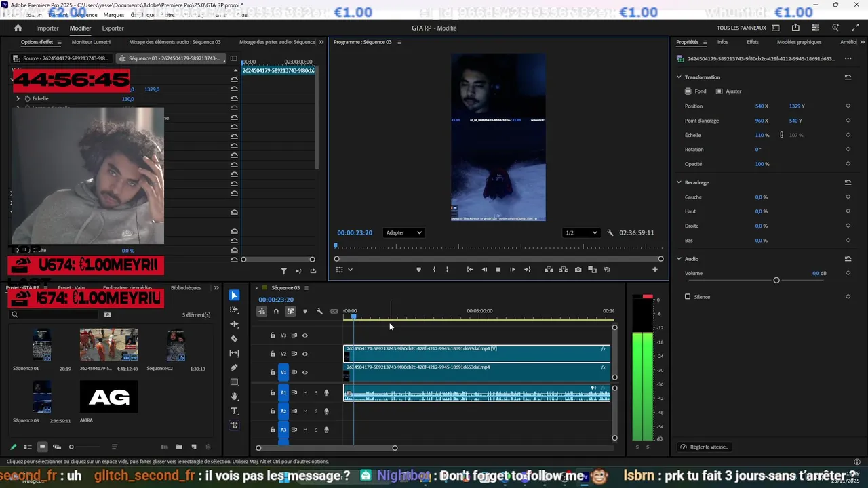Reset the Transformation section

[x=848, y=77]
